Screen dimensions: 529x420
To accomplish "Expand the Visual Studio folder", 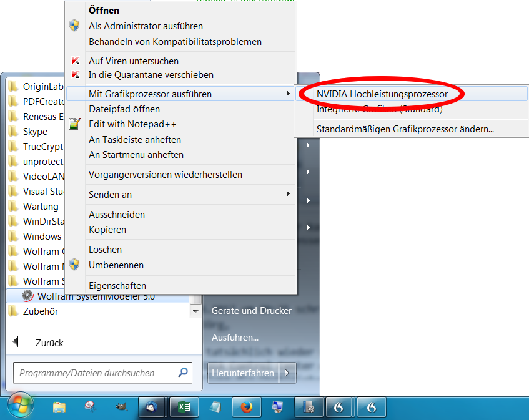I will click(36, 191).
